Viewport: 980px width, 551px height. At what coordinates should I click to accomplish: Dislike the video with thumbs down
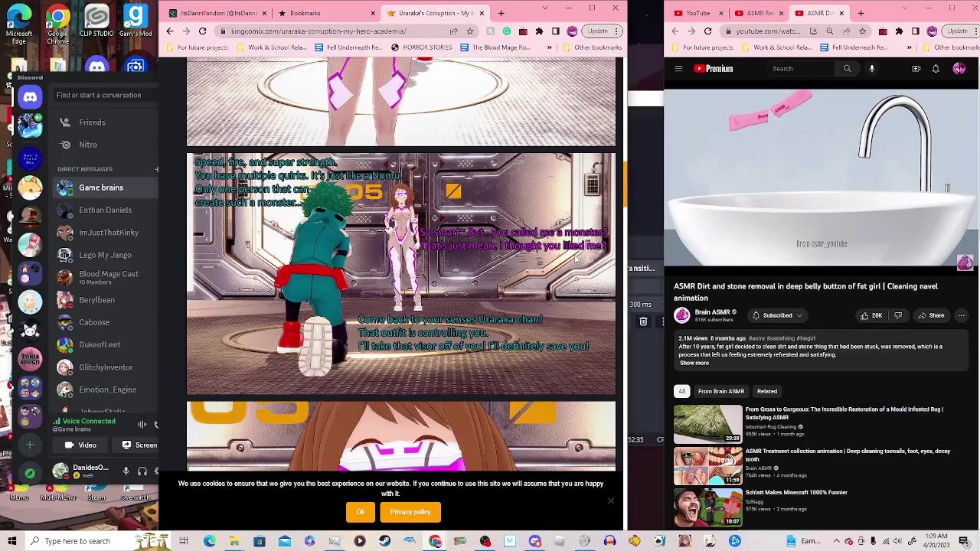[898, 315]
